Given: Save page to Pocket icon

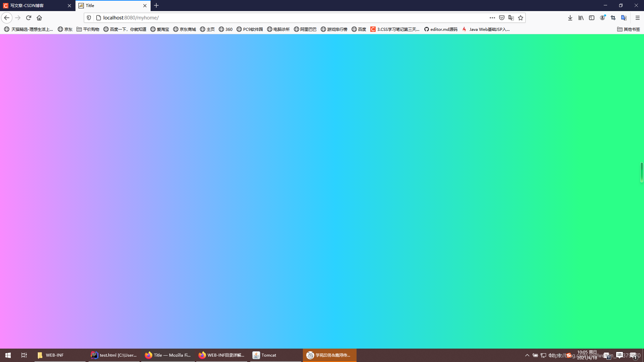Looking at the screenshot, I should point(502,18).
